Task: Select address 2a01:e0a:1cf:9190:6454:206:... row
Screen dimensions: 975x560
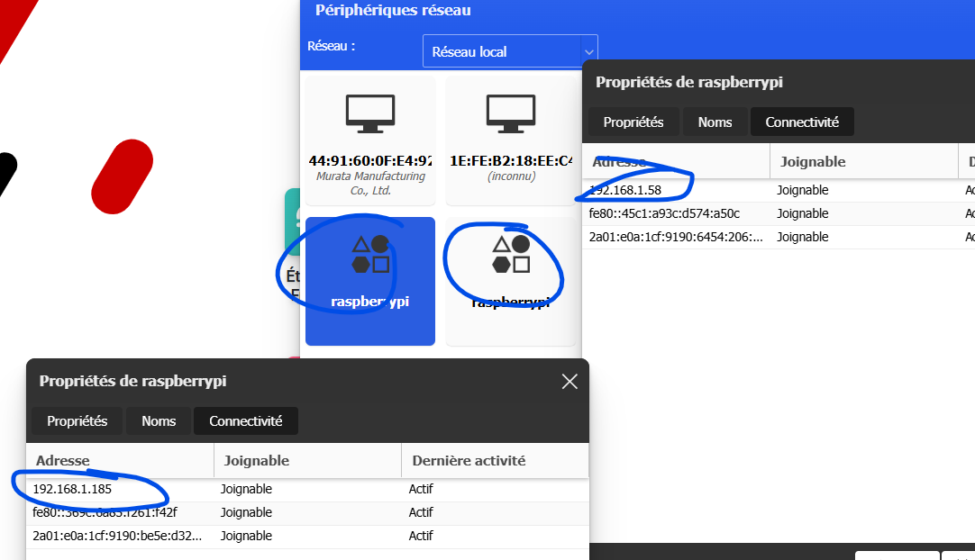Action: point(779,238)
